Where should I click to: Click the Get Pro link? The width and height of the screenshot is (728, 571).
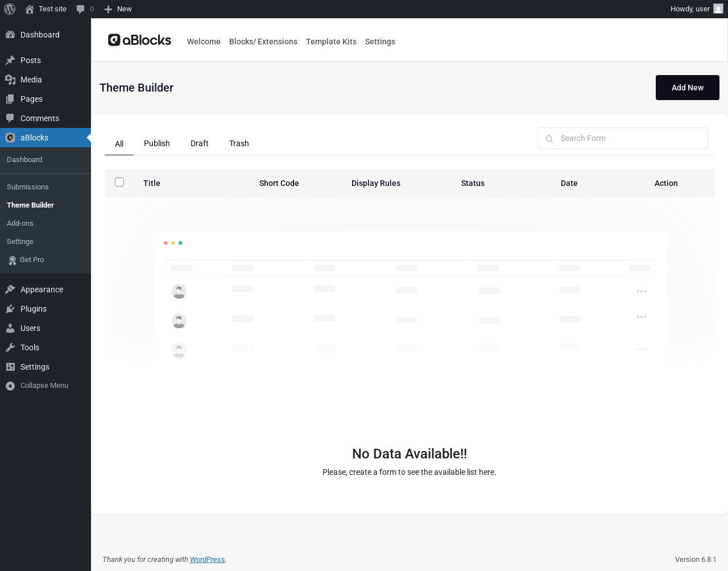click(32, 260)
